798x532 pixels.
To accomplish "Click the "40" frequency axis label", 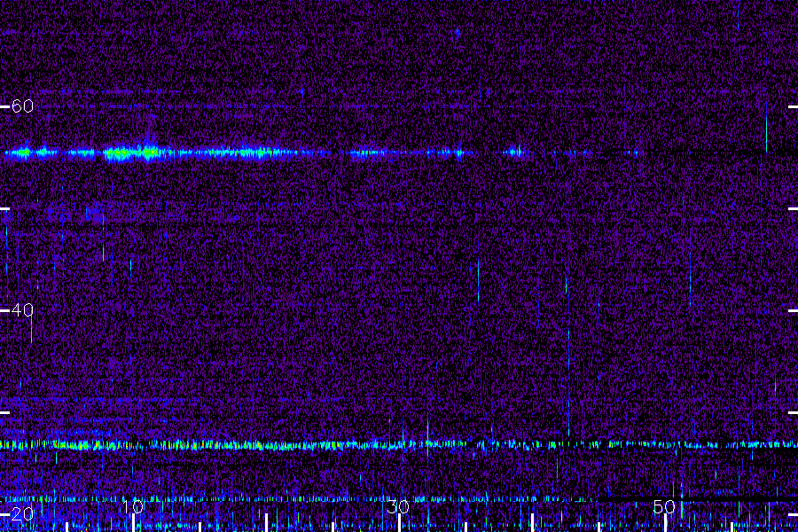I will [22, 309].
